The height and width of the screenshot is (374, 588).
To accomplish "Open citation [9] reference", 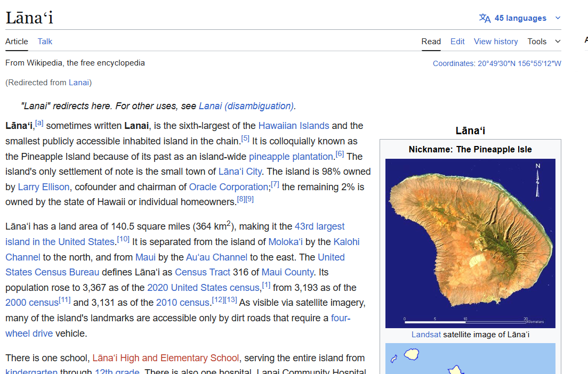I will point(249,199).
